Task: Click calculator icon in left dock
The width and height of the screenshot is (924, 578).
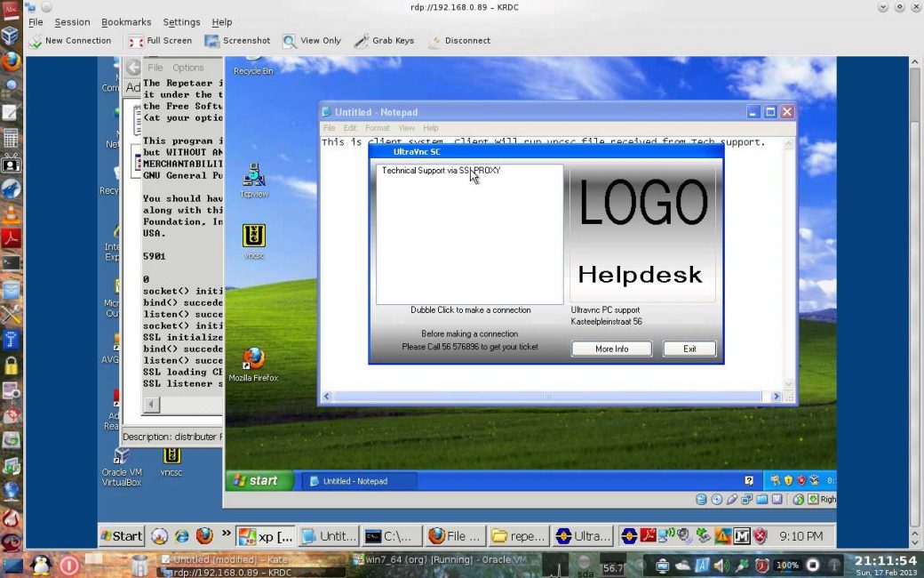Action: 11,138
